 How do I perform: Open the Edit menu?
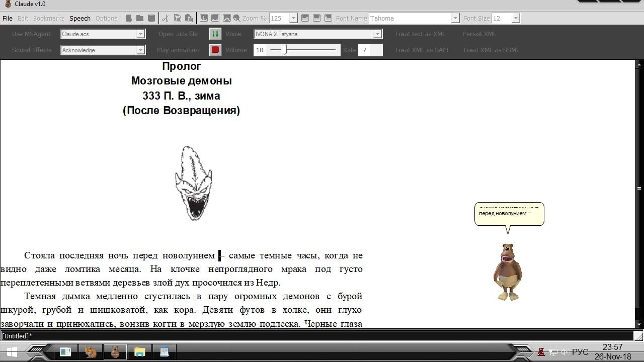click(23, 18)
